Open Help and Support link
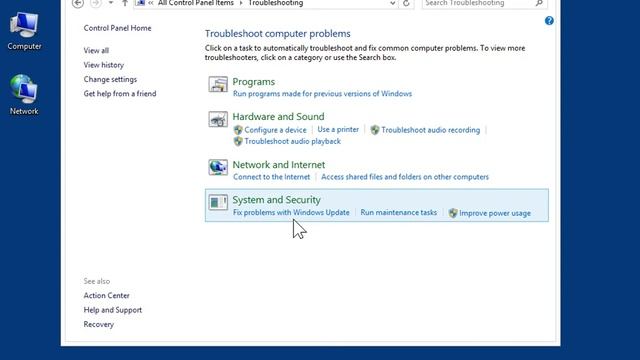The width and height of the screenshot is (640, 360). pyautogui.click(x=113, y=310)
